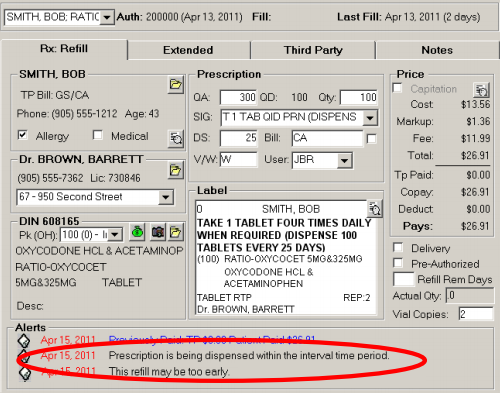500x393 pixels.
Task: Toggle the checkbox next to Bill field
Action: point(371,139)
